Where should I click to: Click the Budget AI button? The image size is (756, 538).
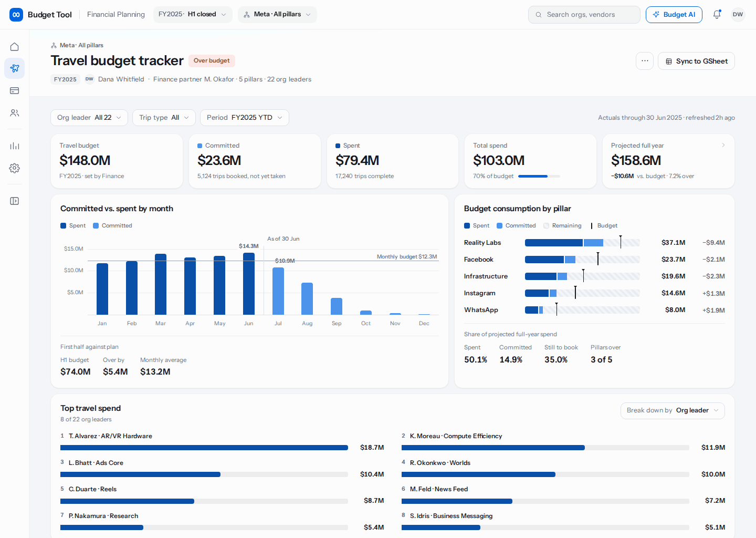674,15
